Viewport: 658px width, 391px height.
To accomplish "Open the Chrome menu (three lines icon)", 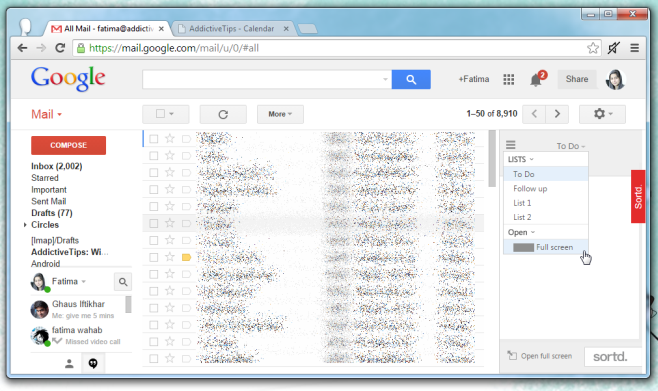I will click(634, 48).
